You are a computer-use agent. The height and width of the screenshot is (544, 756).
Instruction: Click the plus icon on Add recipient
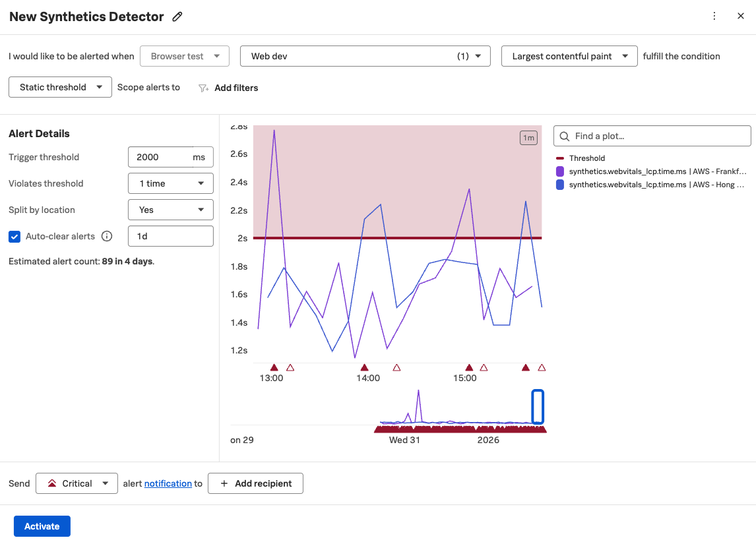pyautogui.click(x=225, y=483)
